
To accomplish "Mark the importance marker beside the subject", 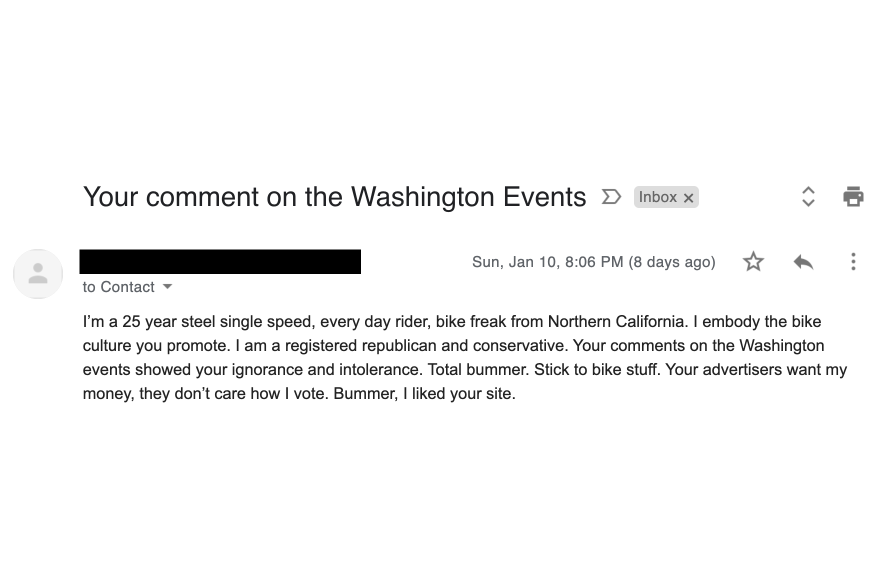I will coord(611,196).
